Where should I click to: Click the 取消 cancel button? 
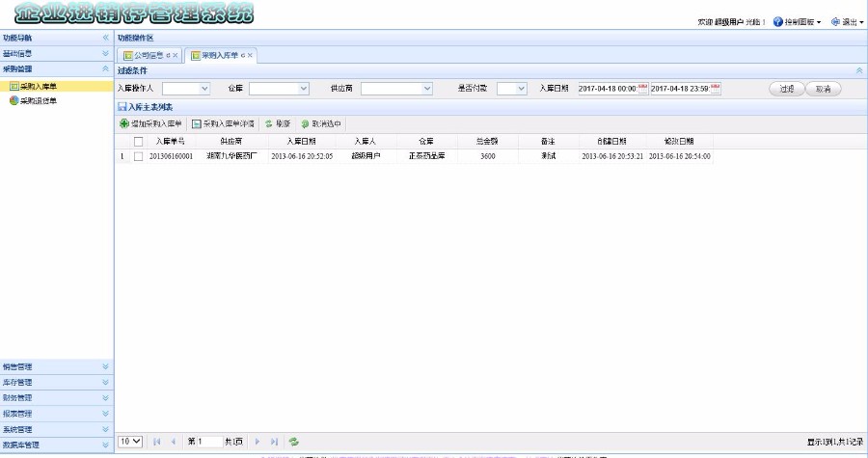[x=824, y=89]
